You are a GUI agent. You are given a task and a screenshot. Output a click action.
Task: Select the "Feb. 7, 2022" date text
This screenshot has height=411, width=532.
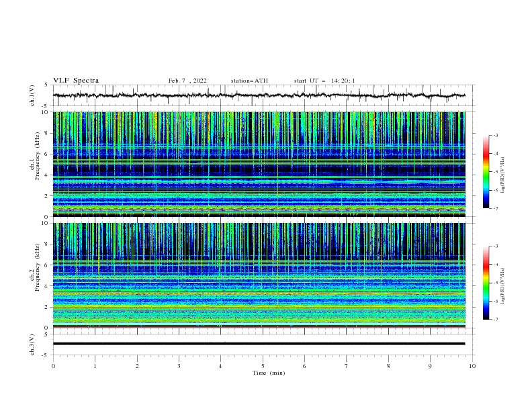pyautogui.click(x=187, y=81)
